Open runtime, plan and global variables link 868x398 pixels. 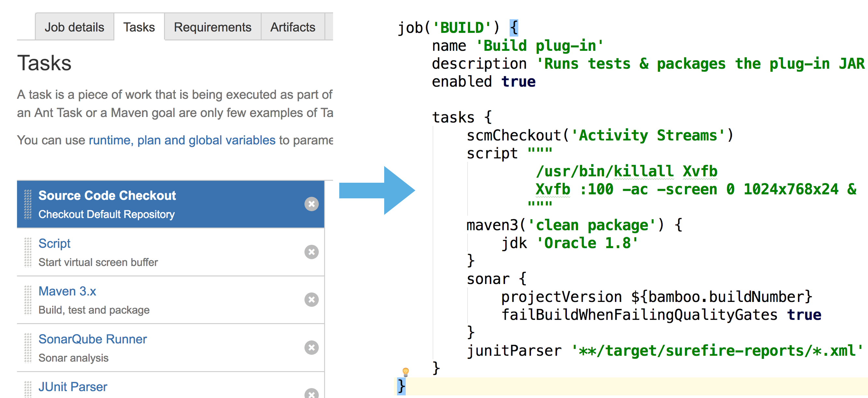tap(182, 140)
